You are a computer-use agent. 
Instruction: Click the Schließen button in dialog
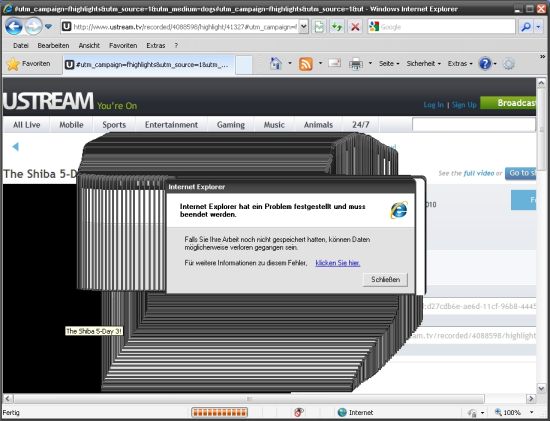(x=385, y=280)
